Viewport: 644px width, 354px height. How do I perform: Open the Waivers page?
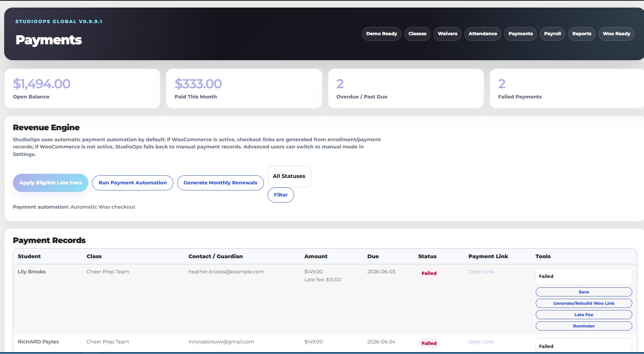click(x=448, y=34)
